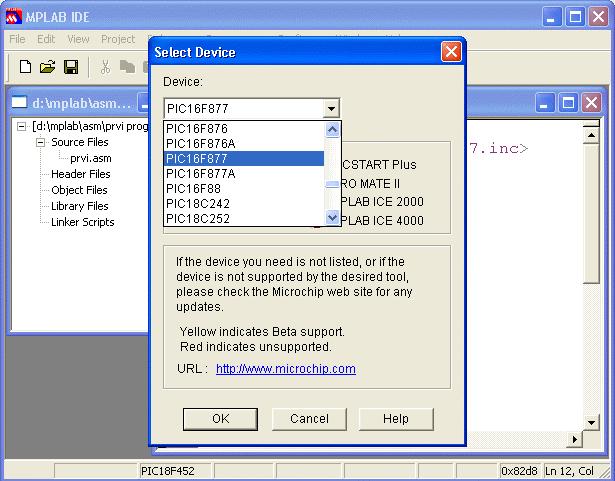Click the Copy toolbar icon
Viewport: 615px width, 481px height.
(127, 67)
